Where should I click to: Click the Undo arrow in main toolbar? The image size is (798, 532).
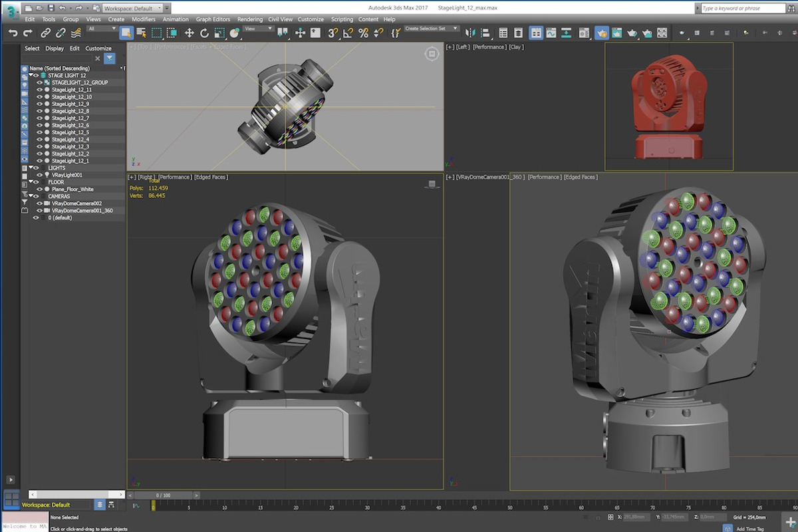13,33
